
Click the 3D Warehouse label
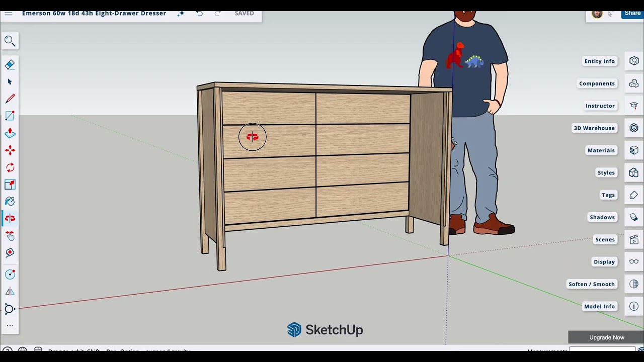(x=594, y=128)
